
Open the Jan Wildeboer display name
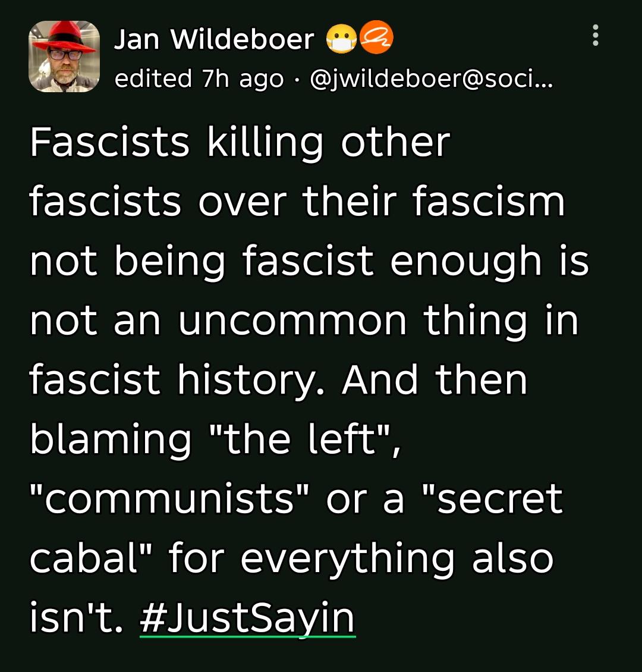[x=214, y=39]
